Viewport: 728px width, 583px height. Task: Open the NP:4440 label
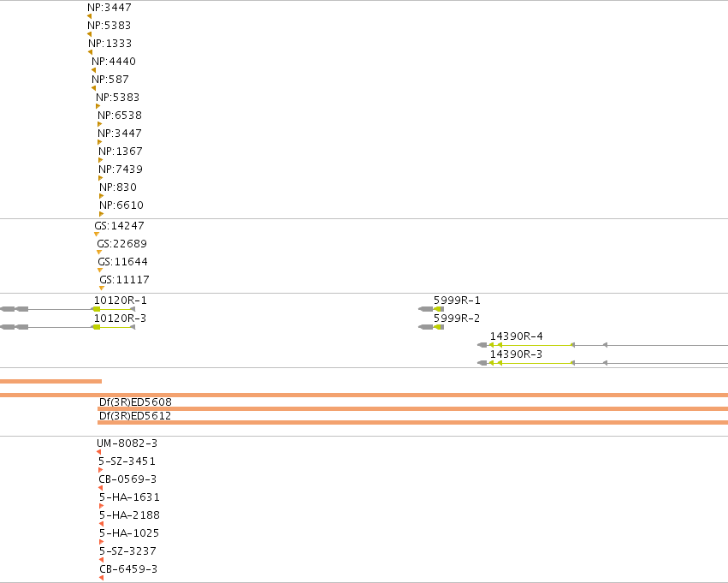114,62
